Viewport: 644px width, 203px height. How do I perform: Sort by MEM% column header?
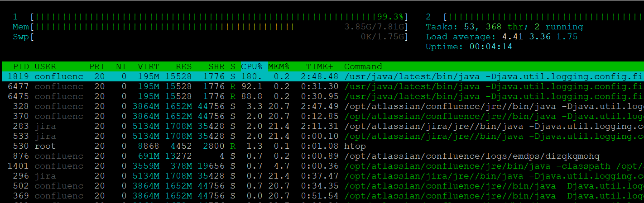[279, 66]
